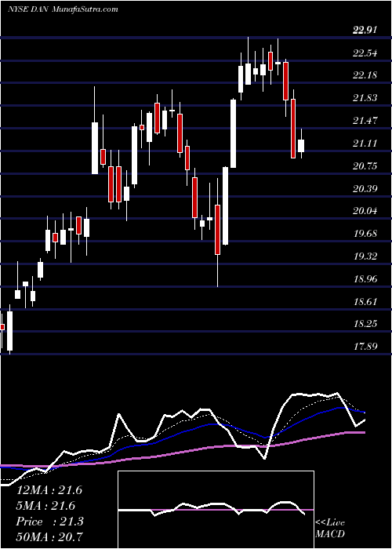Click the <<Live MACD label

pyautogui.click(x=330, y=529)
